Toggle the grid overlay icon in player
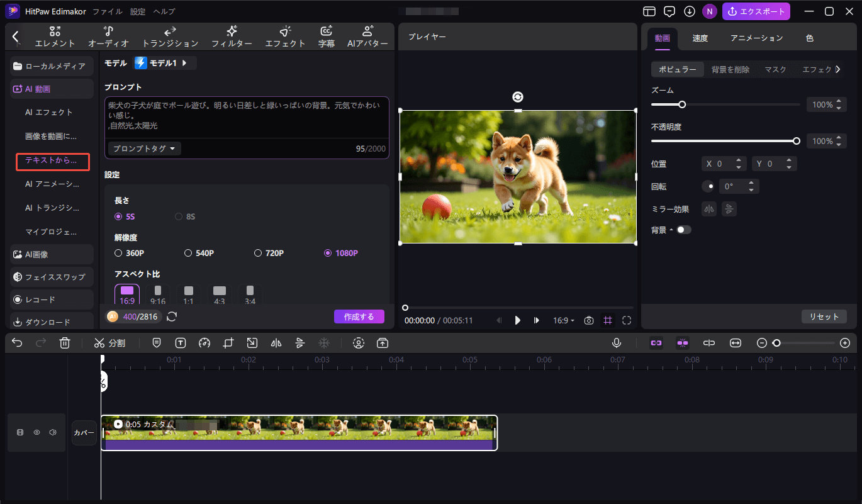 (608, 320)
